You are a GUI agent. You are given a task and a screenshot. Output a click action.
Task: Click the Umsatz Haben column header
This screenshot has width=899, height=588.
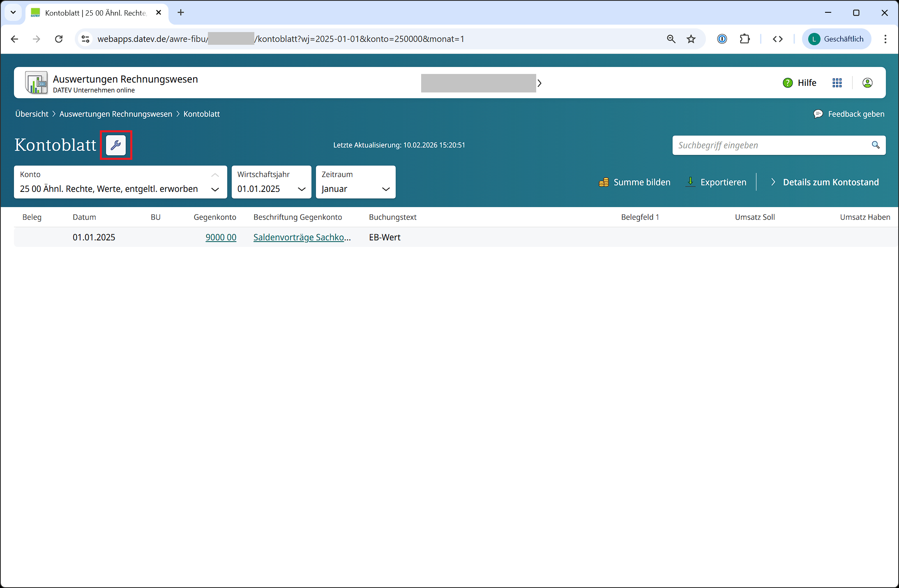click(x=865, y=217)
